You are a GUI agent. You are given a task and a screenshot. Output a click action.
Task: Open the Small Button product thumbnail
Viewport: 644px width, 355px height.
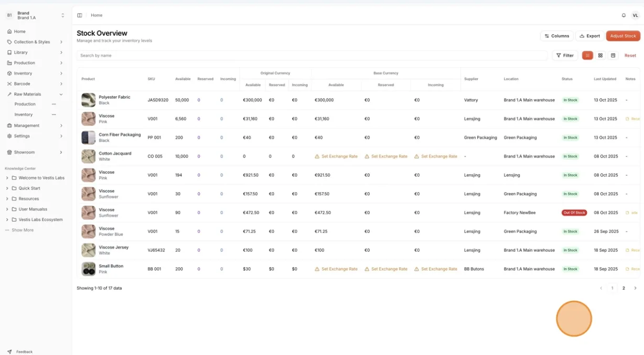coord(89,269)
